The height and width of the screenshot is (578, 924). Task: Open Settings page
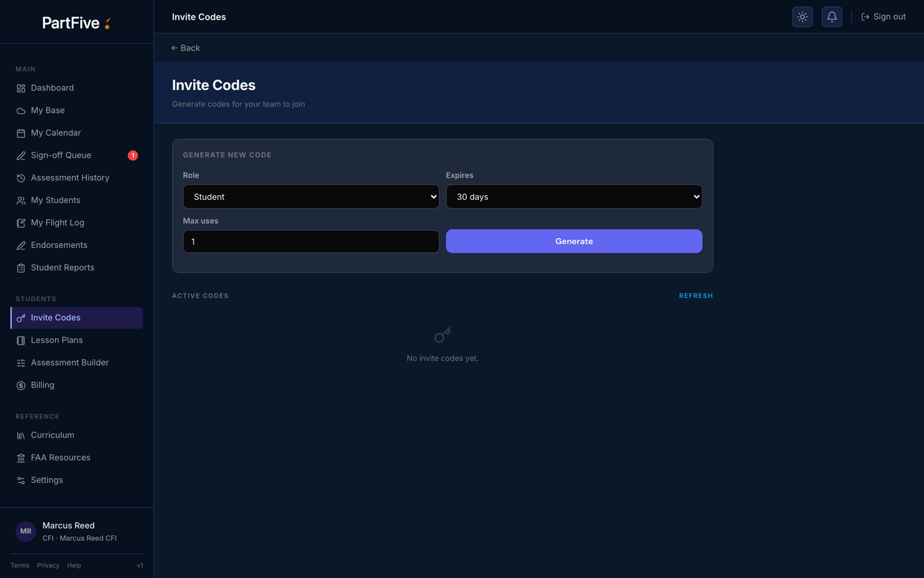(77, 480)
